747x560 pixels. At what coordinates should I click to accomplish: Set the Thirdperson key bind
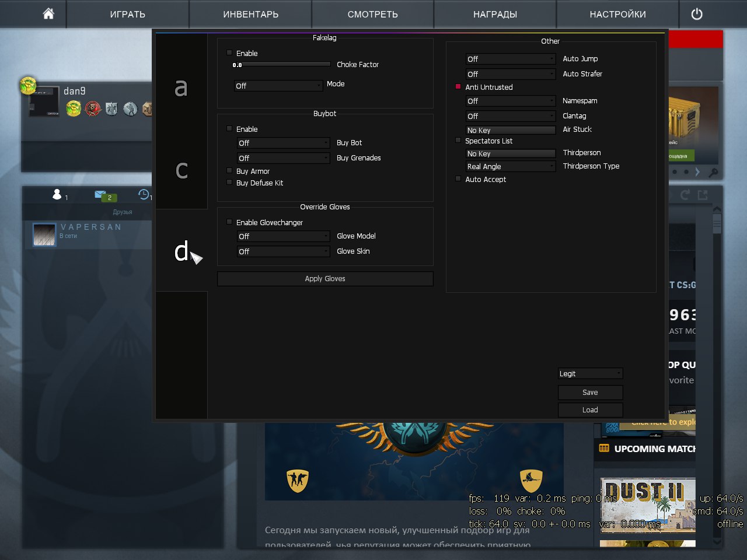(x=511, y=153)
